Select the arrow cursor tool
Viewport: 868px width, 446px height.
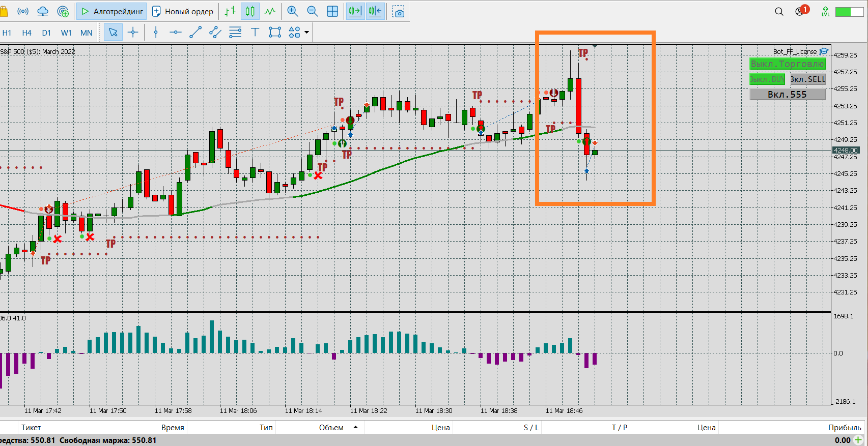[113, 33]
